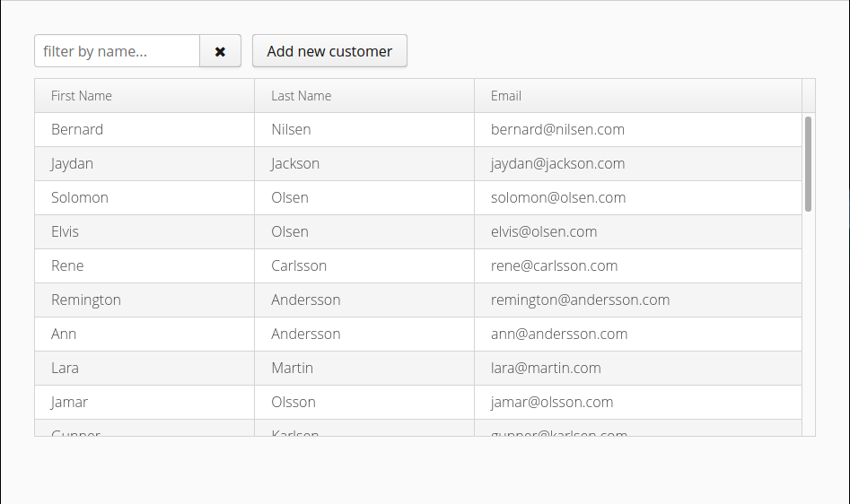Viewport: 850px width, 504px height.
Task: Click the Carlsson last name cell
Action: (299, 266)
